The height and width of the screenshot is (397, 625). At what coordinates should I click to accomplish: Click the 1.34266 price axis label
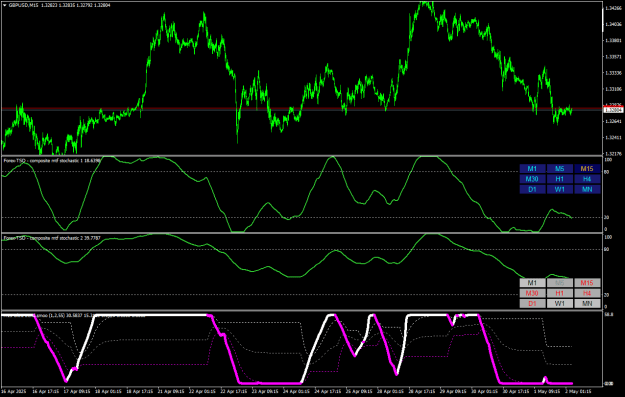614,8
